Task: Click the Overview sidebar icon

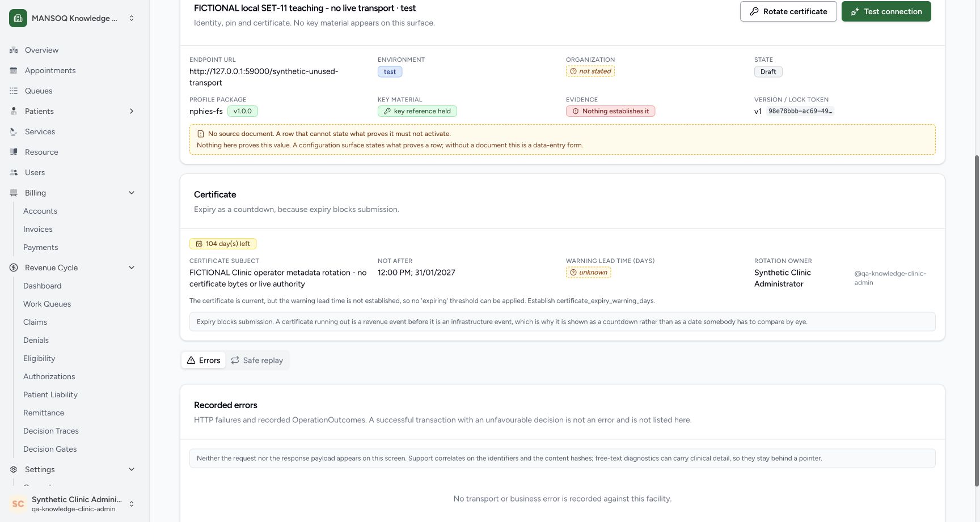Action: tap(14, 50)
